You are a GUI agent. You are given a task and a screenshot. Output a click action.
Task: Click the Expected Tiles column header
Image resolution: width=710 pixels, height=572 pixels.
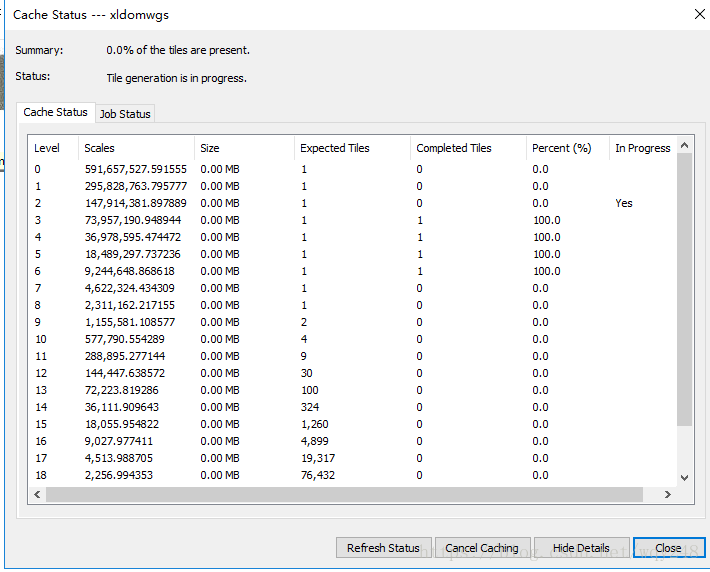tap(352, 148)
